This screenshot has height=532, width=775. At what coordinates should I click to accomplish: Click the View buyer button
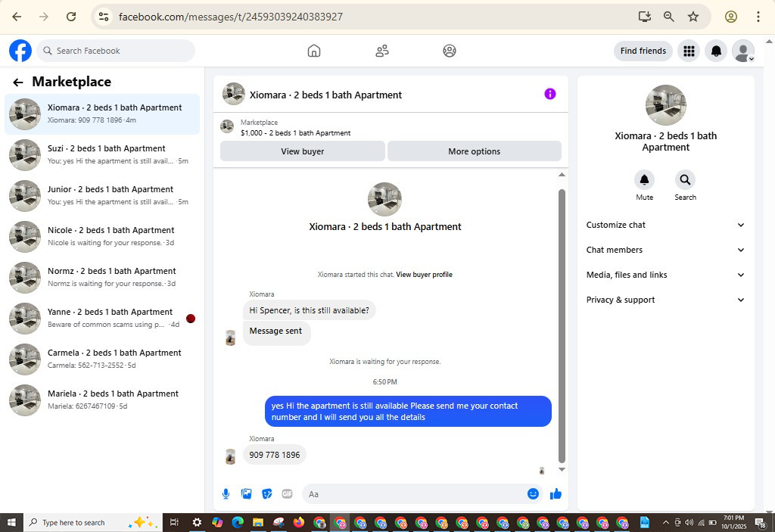[x=303, y=151]
